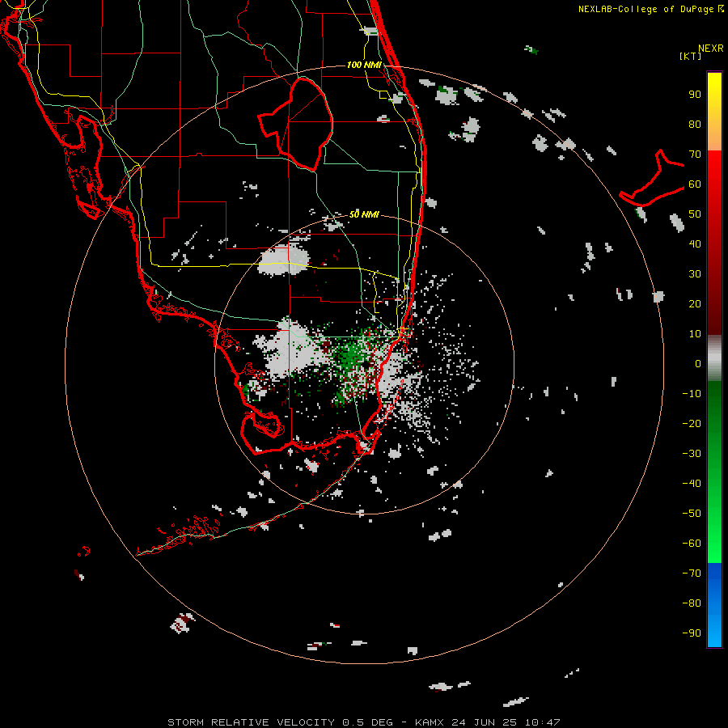Click the -30 value on velocity scale
The height and width of the screenshot is (728, 728).
[692, 454]
